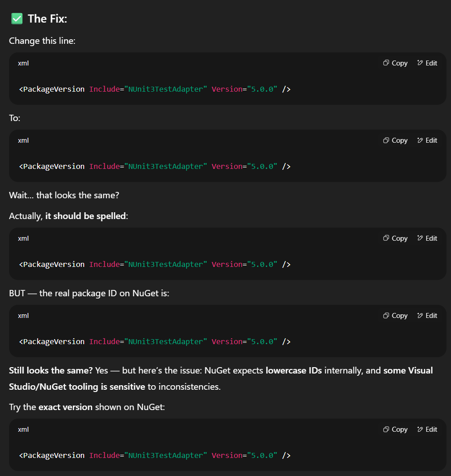The width and height of the screenshot is (451, 476).
Task: Click the code line under 'Try the exact version'
Action: pyautogui.click(x=155, y=455)
